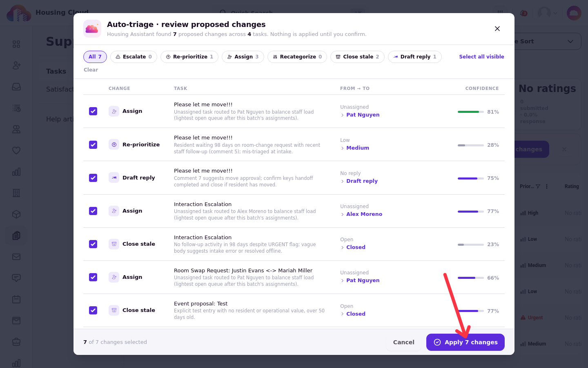The width and height of the screenshot is (588, 368).
Task: Toggle checkbox for Assign Pat Nguyen 81% row
Action: point(93,111)
